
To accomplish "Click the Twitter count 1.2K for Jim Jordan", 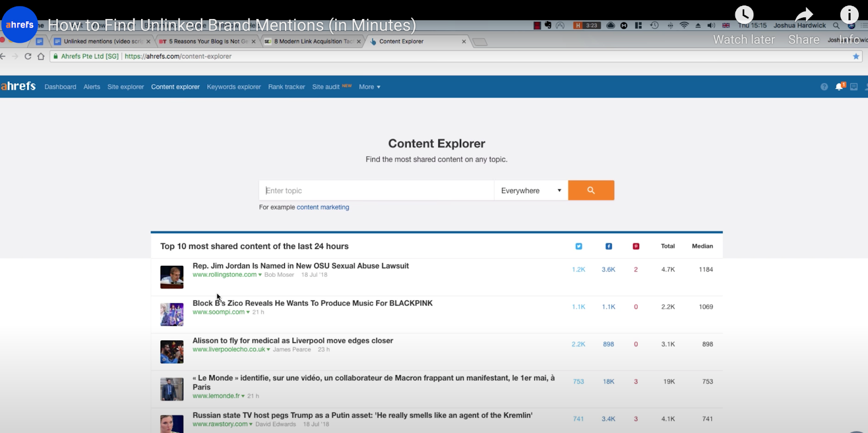I will (578, 270).
